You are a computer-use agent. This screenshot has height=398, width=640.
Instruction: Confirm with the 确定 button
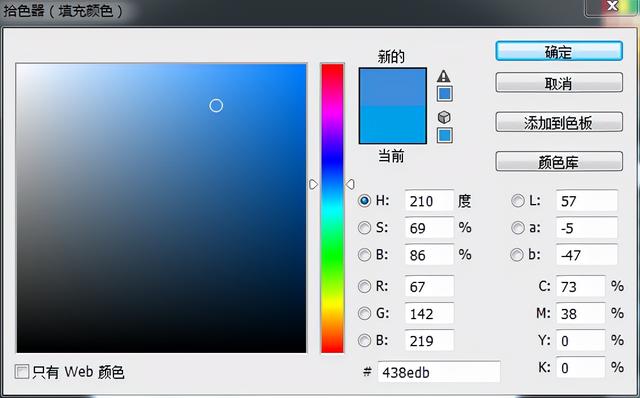[x=559, y=51]
